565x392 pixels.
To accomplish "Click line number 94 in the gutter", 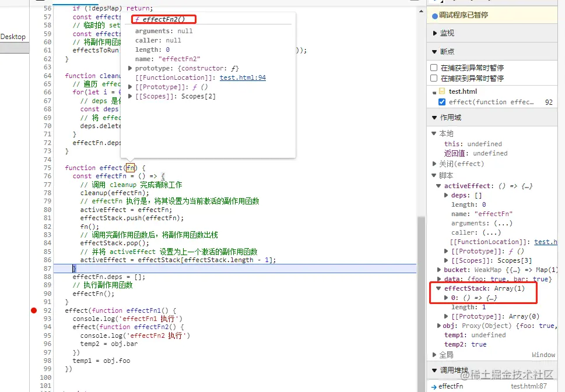I will (48, 327).
